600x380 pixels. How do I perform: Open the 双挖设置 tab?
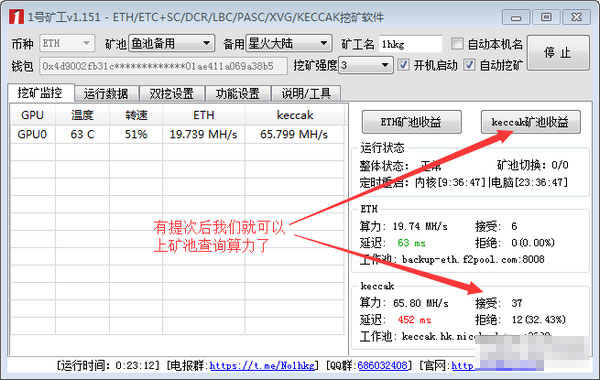172,94
